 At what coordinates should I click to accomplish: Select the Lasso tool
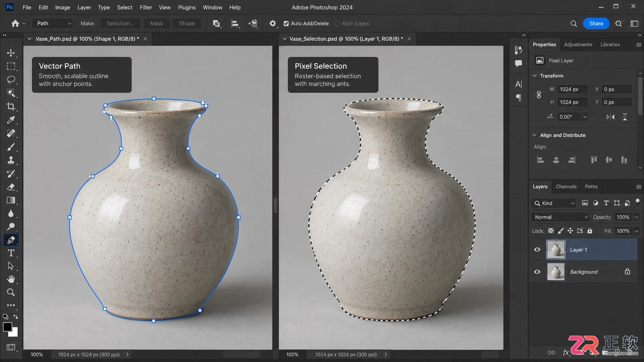point(11,80)
